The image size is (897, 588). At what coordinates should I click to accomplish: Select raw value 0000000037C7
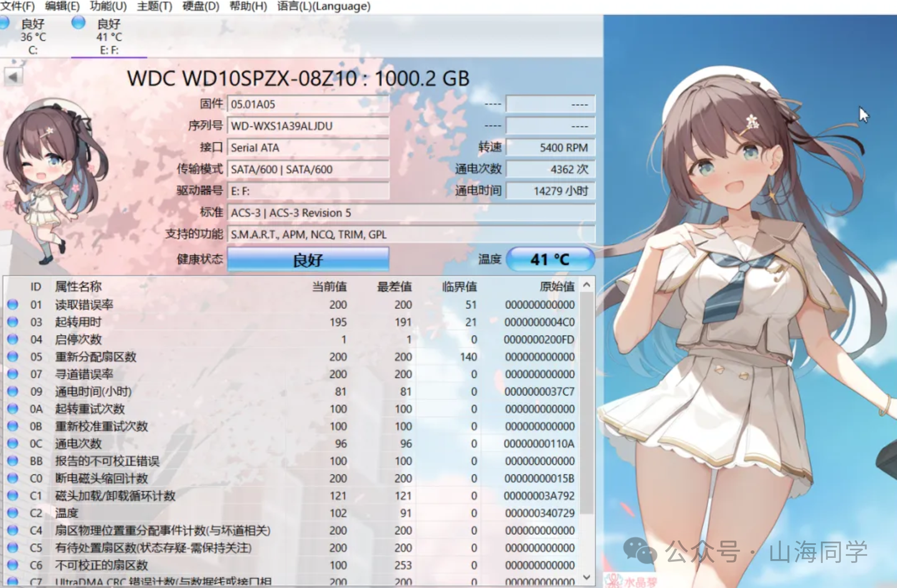click(x=539, y=392)
